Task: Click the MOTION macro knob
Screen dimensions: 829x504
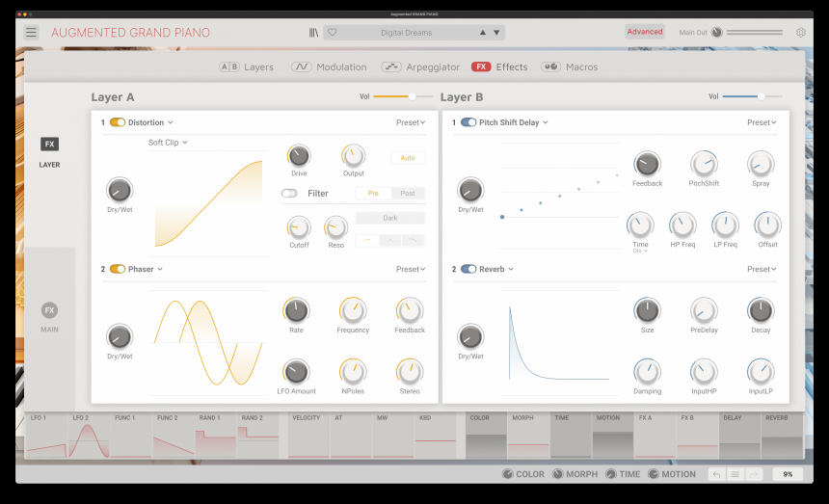Action: 654,474
